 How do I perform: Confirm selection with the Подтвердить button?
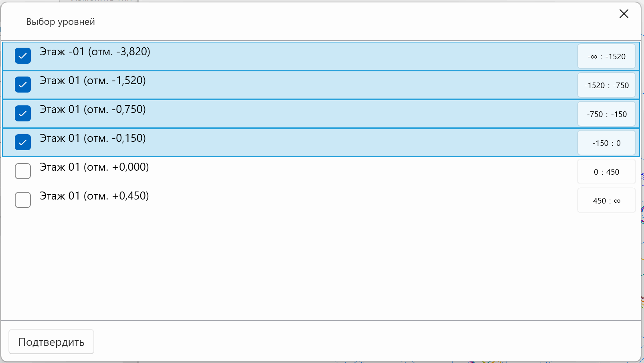click(x=51, y=342)
